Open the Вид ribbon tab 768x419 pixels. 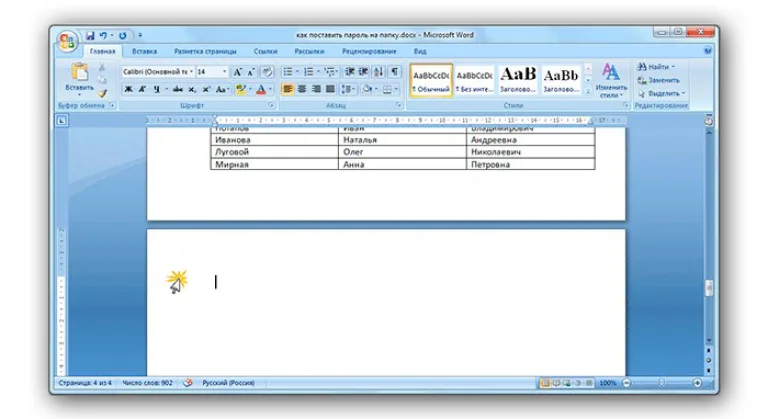pos(420,51)
